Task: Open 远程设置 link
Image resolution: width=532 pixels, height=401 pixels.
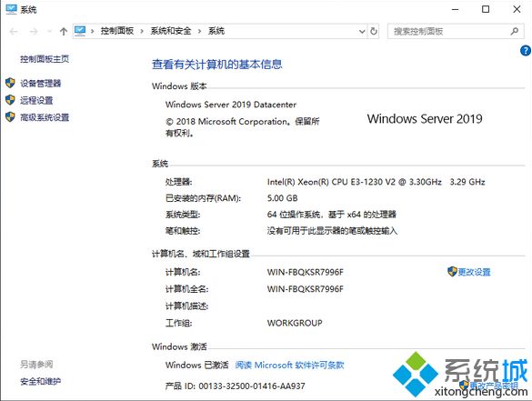Action: coord(36,100)
